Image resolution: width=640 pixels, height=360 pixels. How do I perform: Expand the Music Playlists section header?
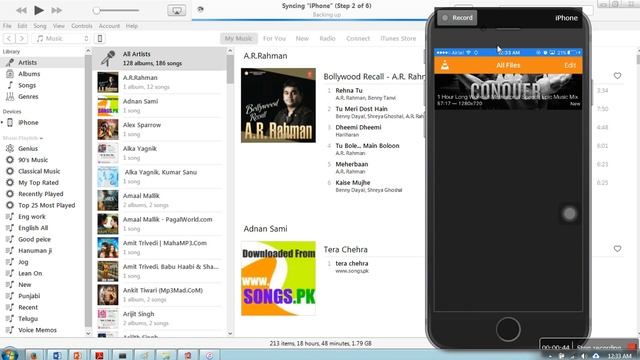click(23, 138)
